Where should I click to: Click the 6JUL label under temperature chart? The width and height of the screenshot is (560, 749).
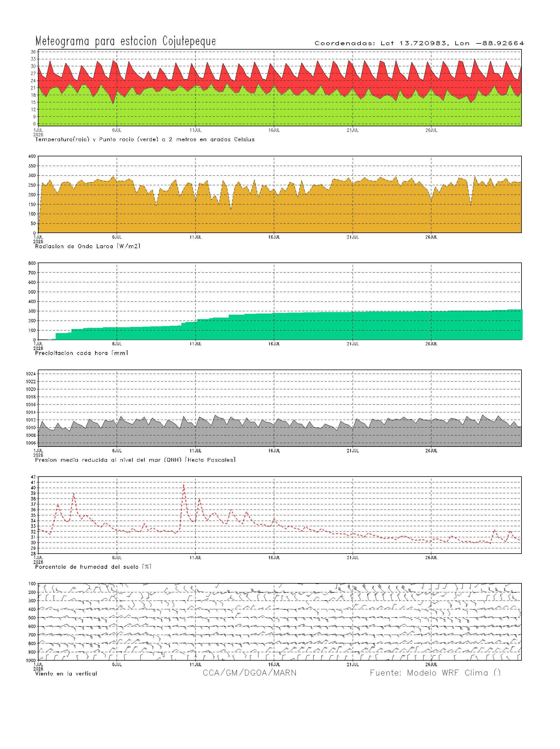(x=117, y=130)
